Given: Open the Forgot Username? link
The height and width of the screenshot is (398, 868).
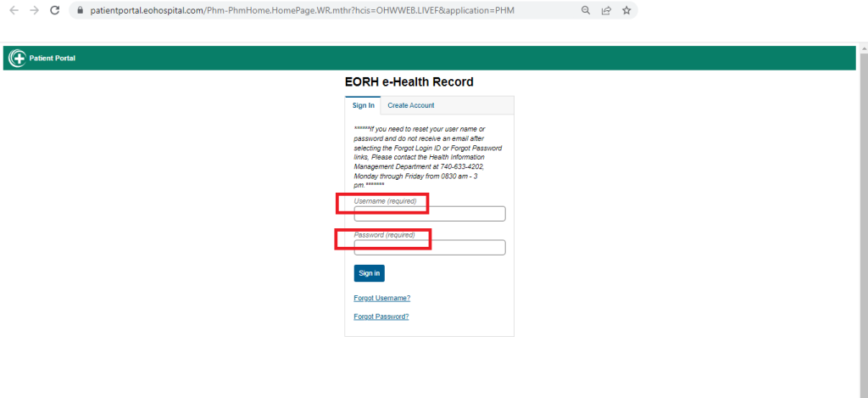Looking at the screenshot, I should [x=382, y=298].
